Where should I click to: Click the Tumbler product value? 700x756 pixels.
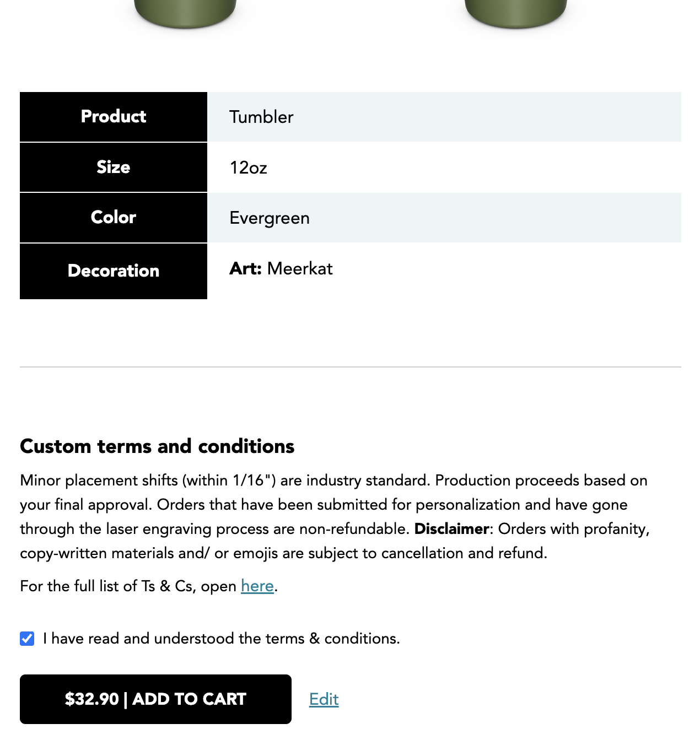coord(261,117)
